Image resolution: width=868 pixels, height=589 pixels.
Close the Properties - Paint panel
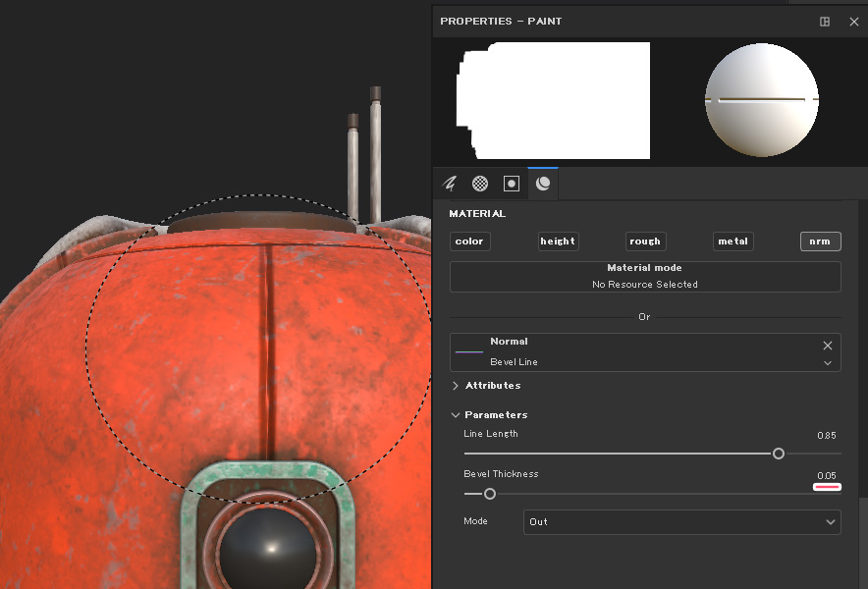click(853, 22)
